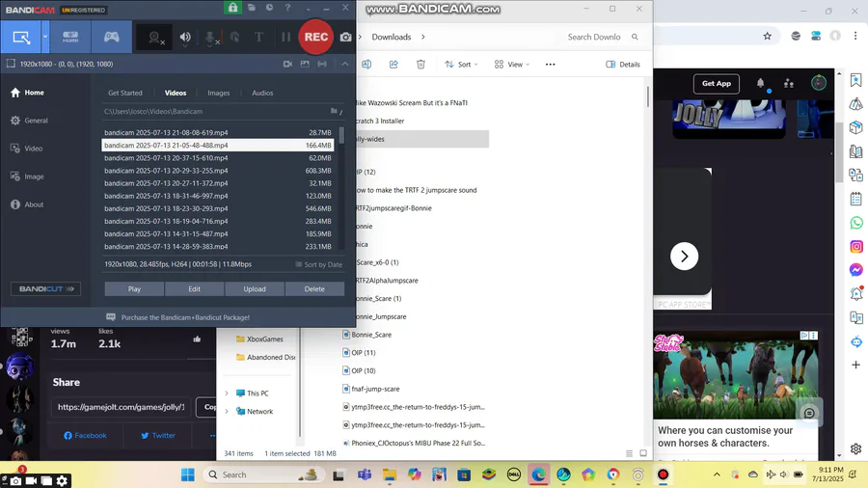Open Game Jolt notifications bell

click(761, 84)
